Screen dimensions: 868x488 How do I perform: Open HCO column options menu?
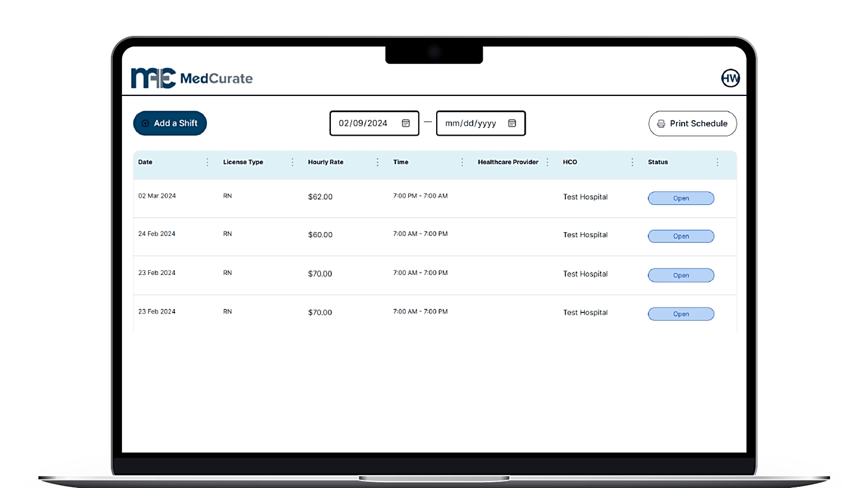(x=633, y=162)
